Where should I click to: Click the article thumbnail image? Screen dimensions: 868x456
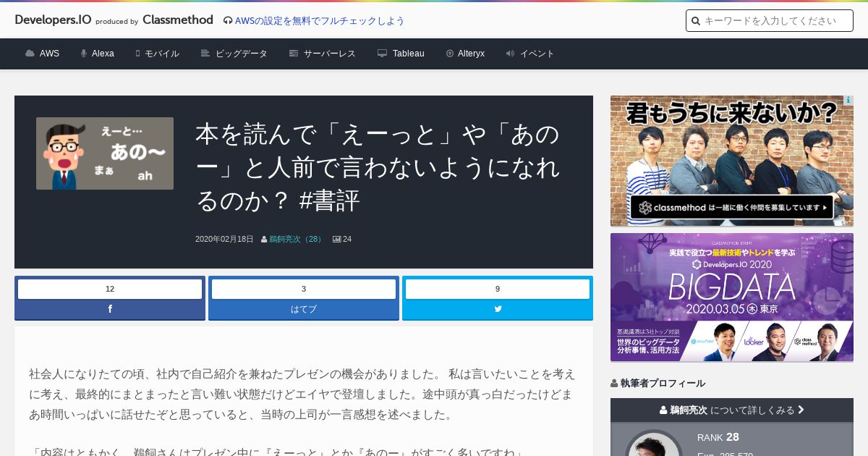105,153
